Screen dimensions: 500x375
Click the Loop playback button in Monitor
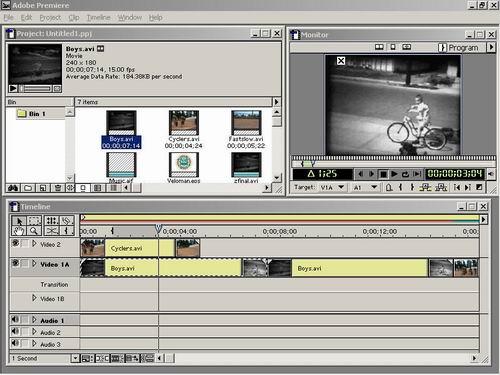(x=405, y=174)
